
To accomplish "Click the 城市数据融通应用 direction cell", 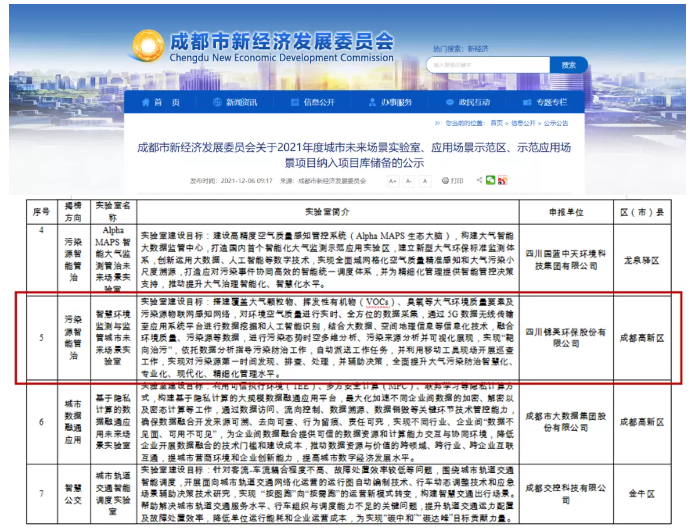I will coord(74,422).
